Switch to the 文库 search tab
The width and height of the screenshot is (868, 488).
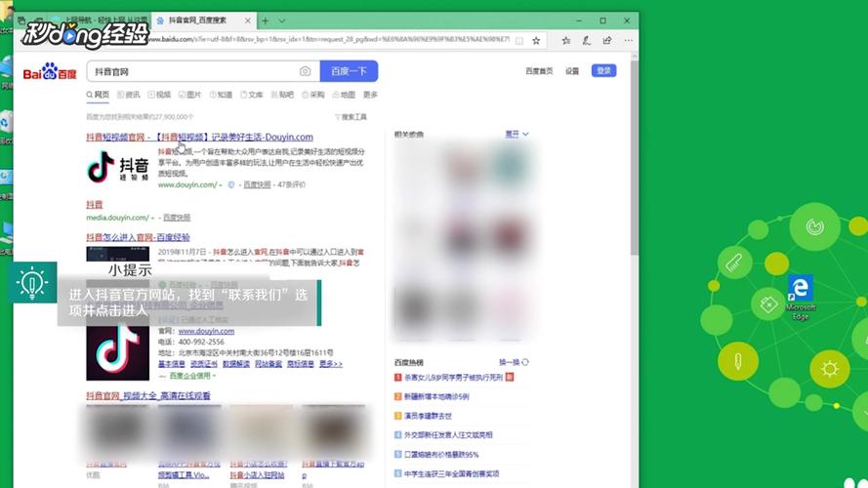click(x=252, y=95)
